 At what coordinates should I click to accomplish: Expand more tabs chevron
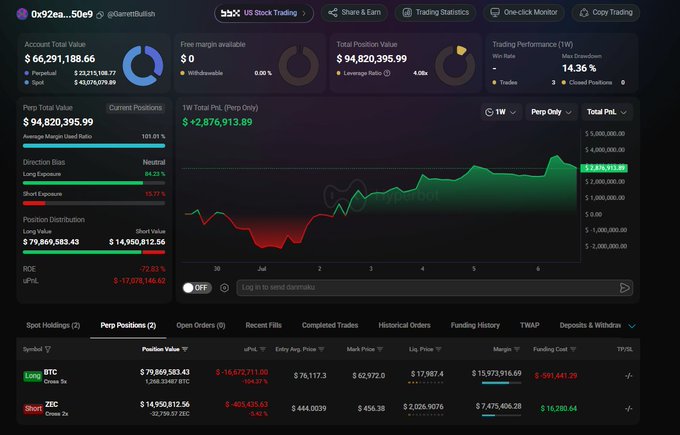tap(632, 326)
